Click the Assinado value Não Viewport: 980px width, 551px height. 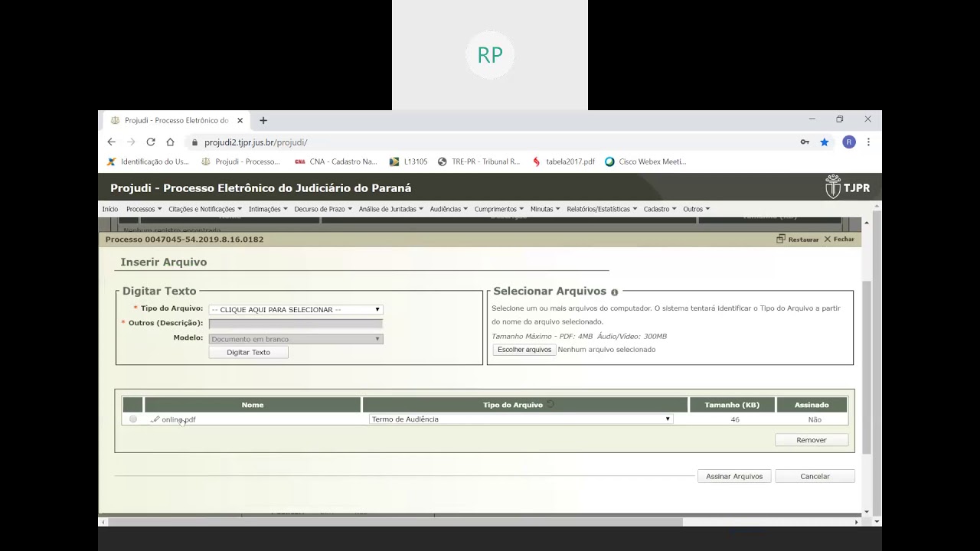coord(815,419)
